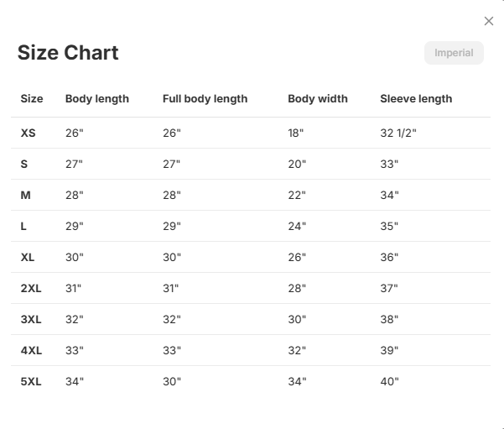
Task: Select the XS size row label
Action: click(29, 133)
